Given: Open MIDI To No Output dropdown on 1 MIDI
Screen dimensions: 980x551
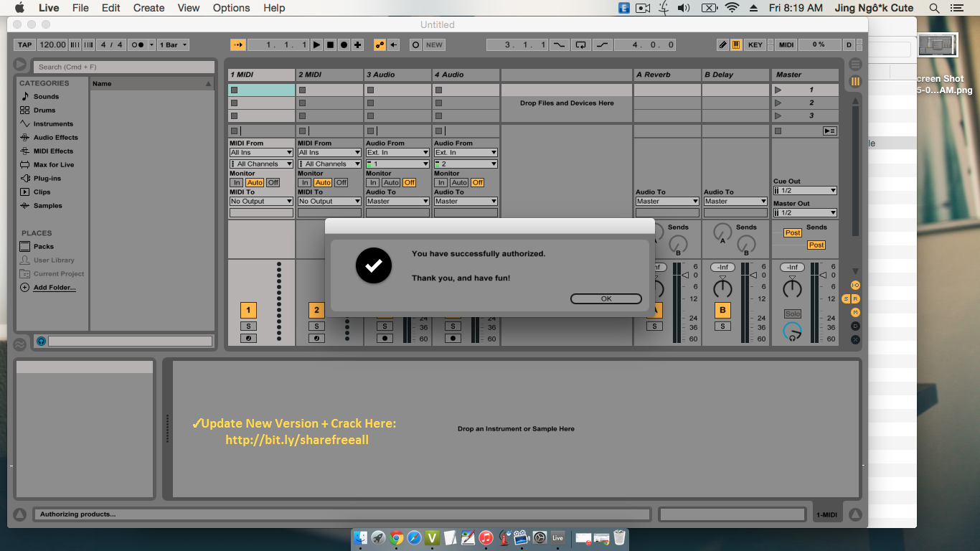Looking at the screenshot, I should tap(261, 201).
